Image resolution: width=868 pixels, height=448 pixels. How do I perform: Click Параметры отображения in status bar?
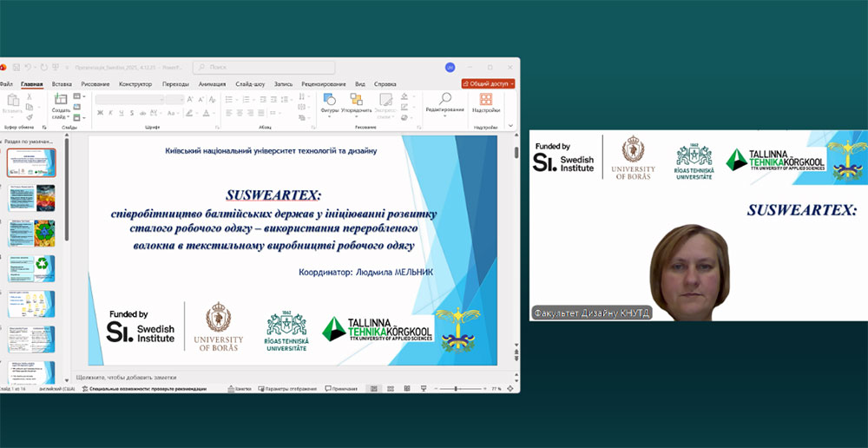tap(286, 389)
